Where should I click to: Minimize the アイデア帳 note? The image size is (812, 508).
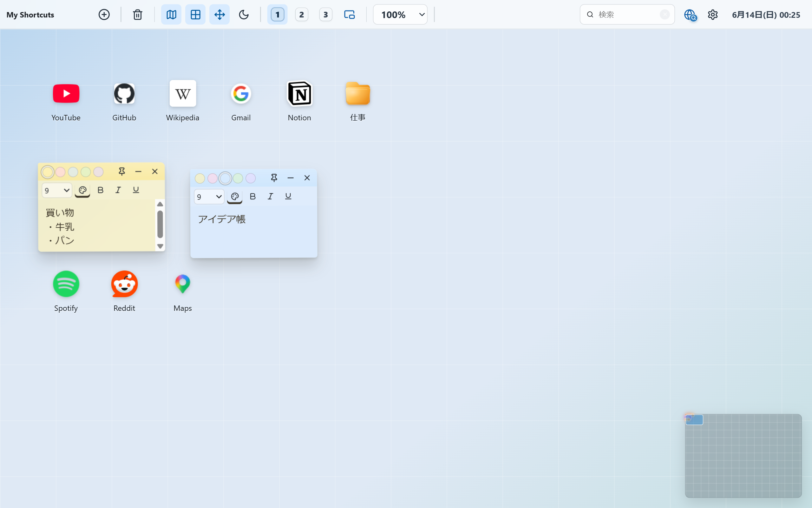point(291,178)
